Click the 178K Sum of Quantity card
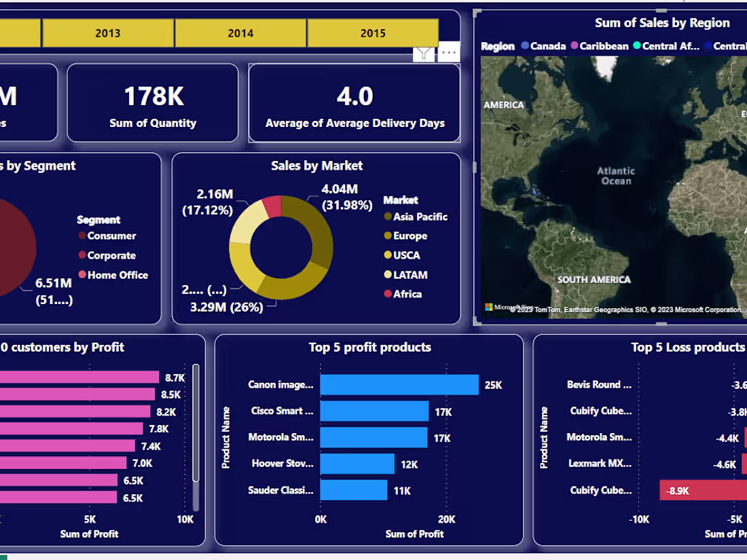 pyautogui.click(x=153, y=103)
